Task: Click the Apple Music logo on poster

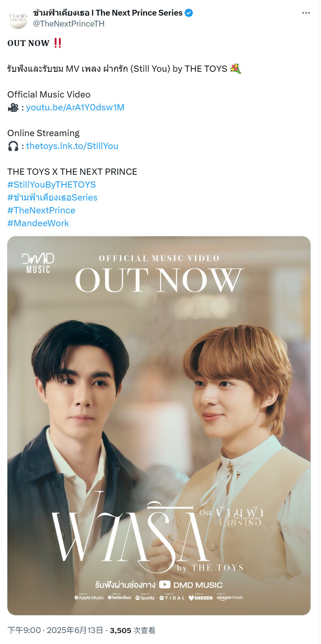Action: pyautogui.click(x=89, y=597)
